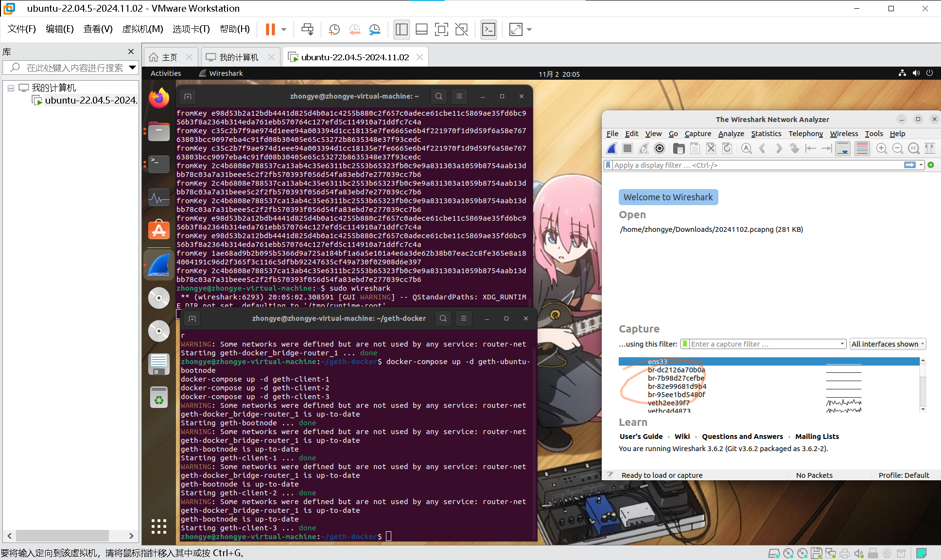
Task: Click Activities in the Ubuntu top bar
Action: point(166,73)
